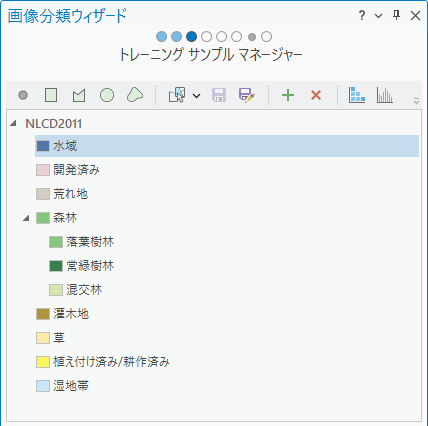Open the scatter plot chart icon

tap(357, 95)
